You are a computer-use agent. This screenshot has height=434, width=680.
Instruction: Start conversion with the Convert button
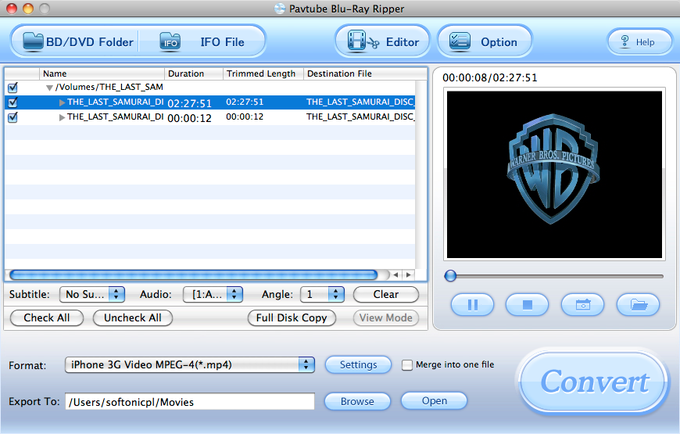coord(594,382)
